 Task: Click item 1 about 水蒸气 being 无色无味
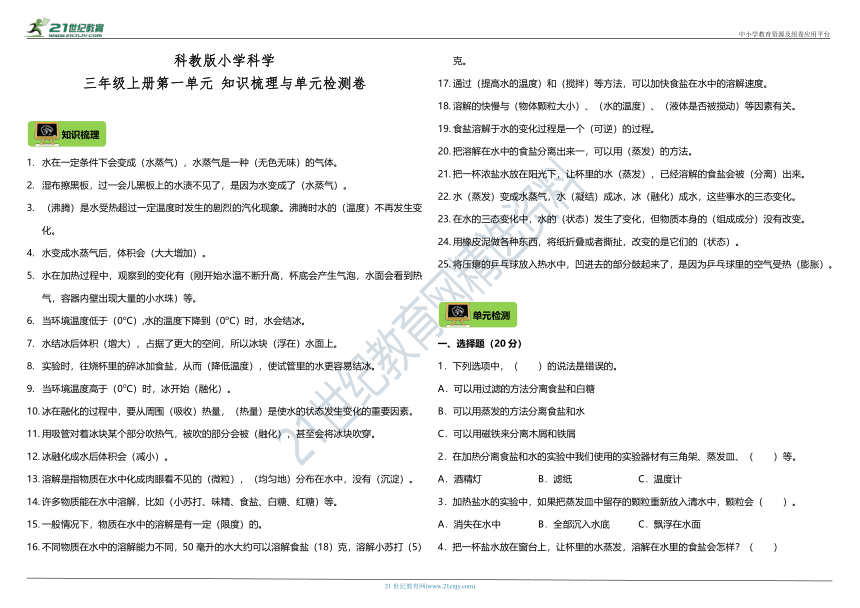(x=183, y=163)
